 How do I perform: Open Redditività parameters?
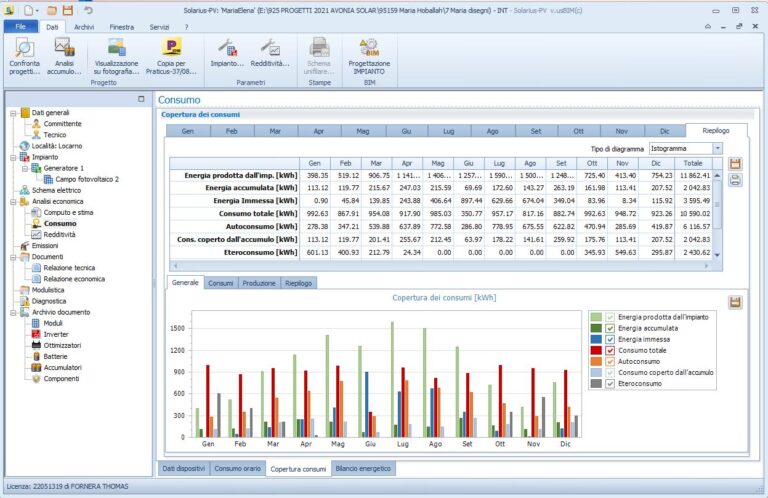(270, 53)
